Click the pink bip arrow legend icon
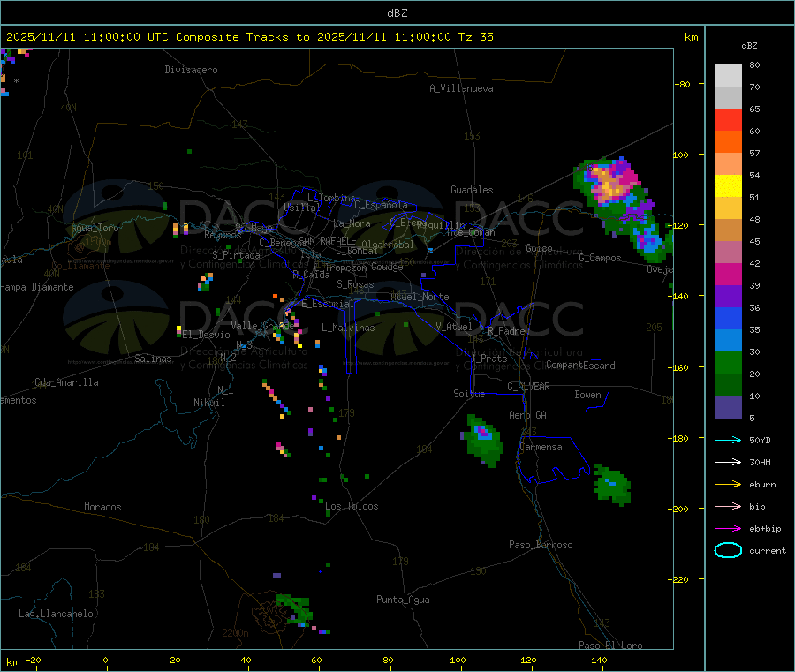 728,506
